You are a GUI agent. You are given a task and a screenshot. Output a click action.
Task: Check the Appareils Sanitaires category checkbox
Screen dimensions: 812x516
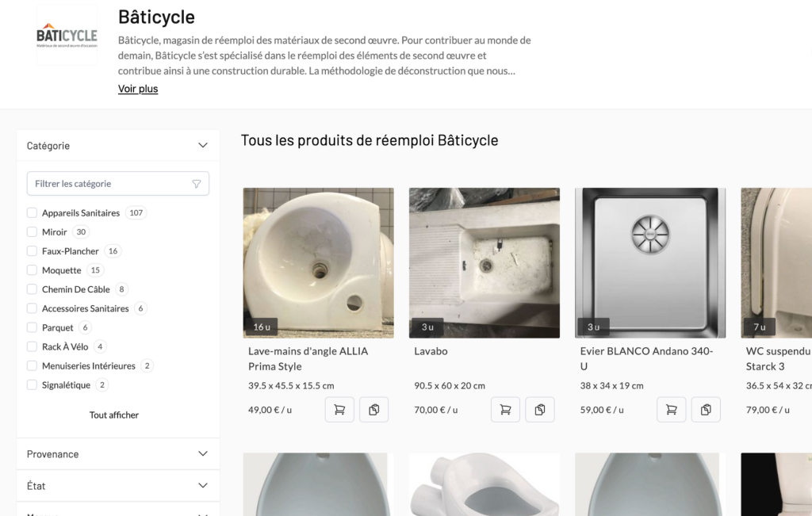(32, 212)
